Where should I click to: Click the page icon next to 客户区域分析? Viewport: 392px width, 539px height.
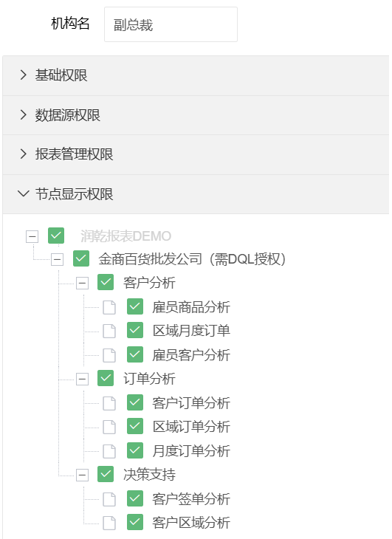point(109,523)
